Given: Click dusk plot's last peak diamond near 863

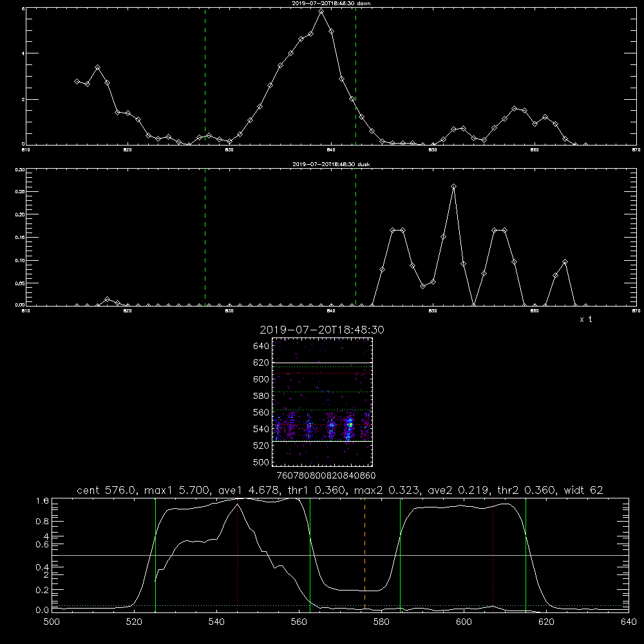Looking at the screenshot, I should (565, 261).
